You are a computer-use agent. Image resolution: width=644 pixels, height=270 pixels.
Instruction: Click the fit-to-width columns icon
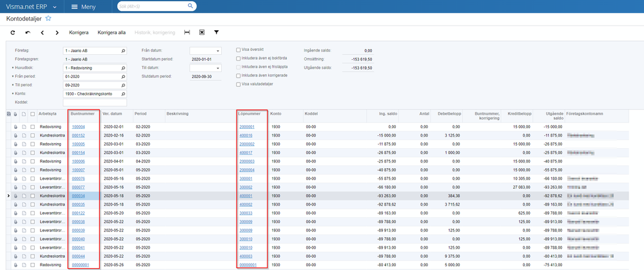[x=187, y=32]
